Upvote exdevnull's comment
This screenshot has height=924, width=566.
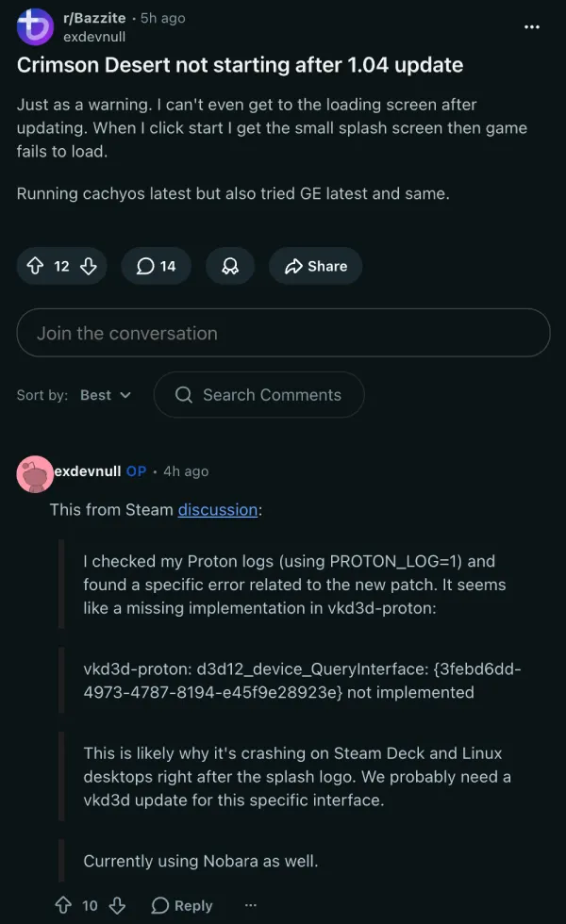coord(63,905)
